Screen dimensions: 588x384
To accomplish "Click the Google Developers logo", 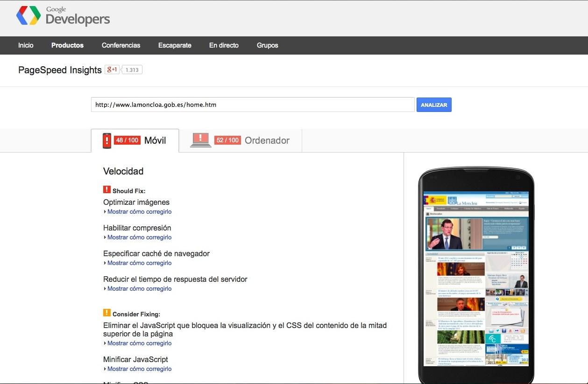I will click(63, 16).
